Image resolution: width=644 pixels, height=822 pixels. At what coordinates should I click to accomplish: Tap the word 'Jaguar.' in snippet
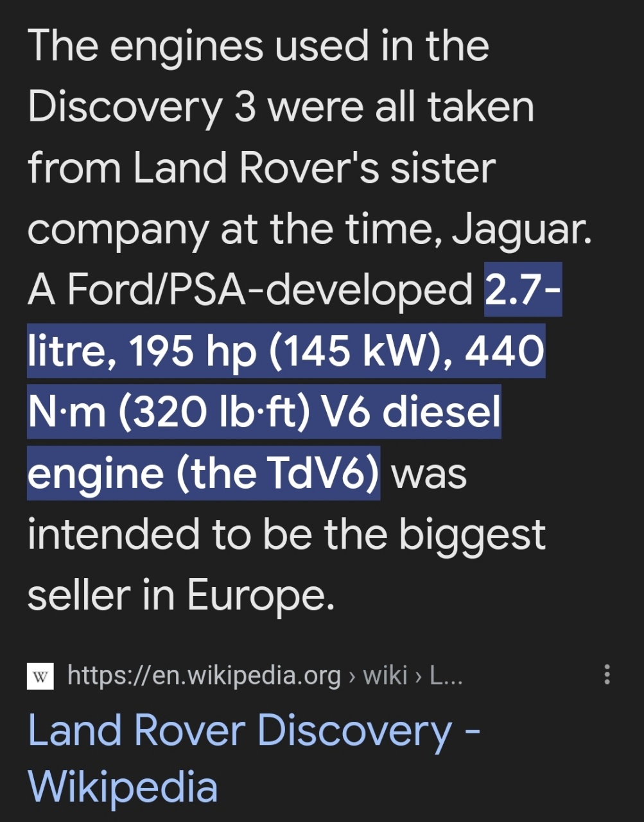(x=522, y=228)
